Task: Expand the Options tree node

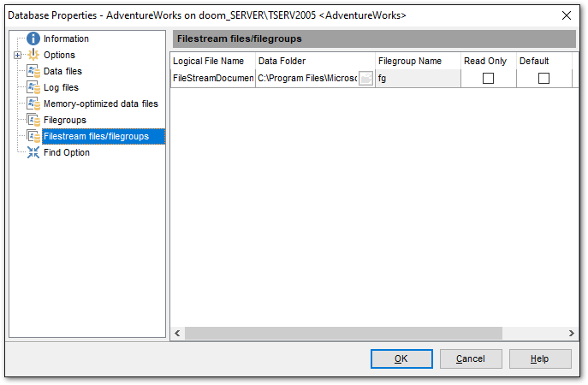Action: (17, 55)
